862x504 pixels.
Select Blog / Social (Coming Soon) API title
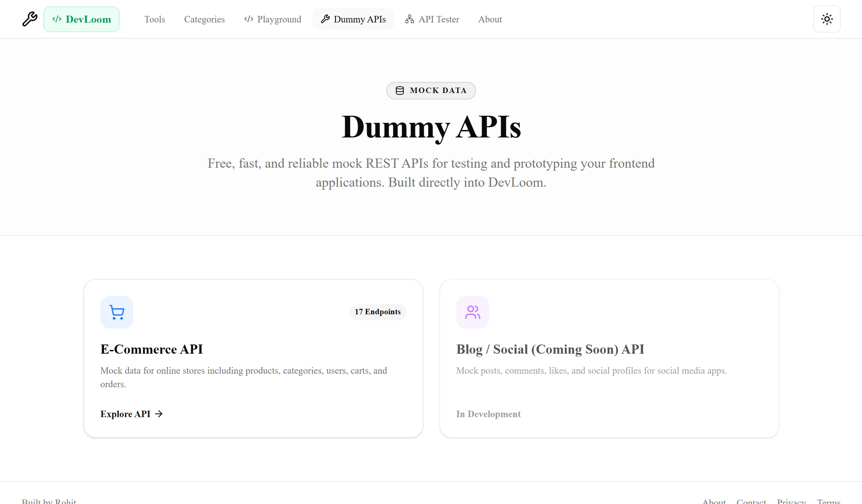click(x=550, y=350)
